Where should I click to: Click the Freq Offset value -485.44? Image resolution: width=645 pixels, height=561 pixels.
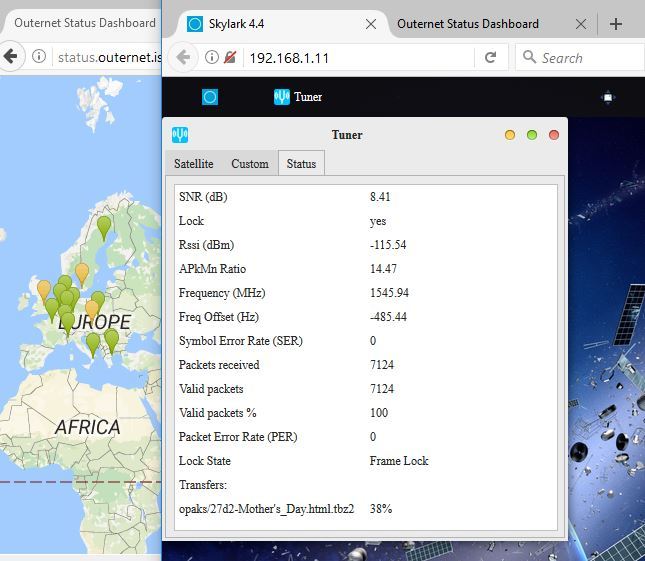(x=388, y=317)
